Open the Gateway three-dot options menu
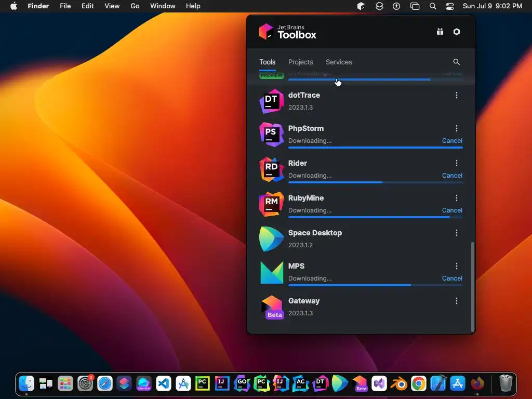The height and width of the screenshot is (399, 532). pos(457,301)
